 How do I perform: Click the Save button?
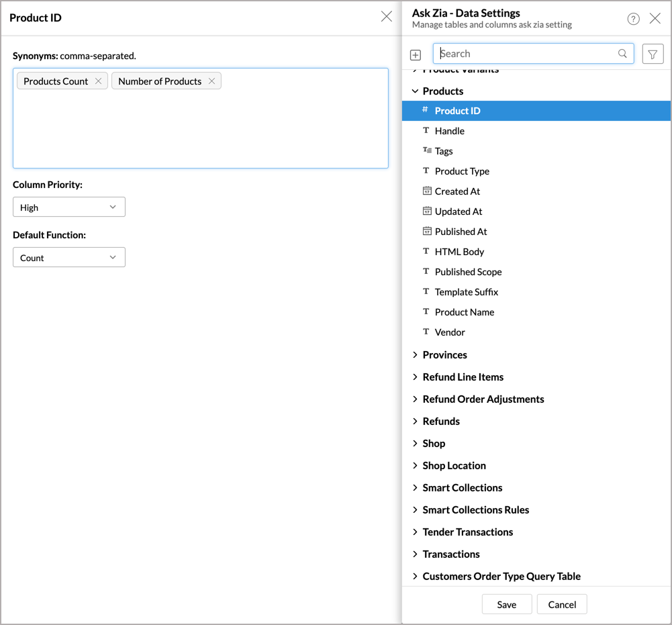507,604
